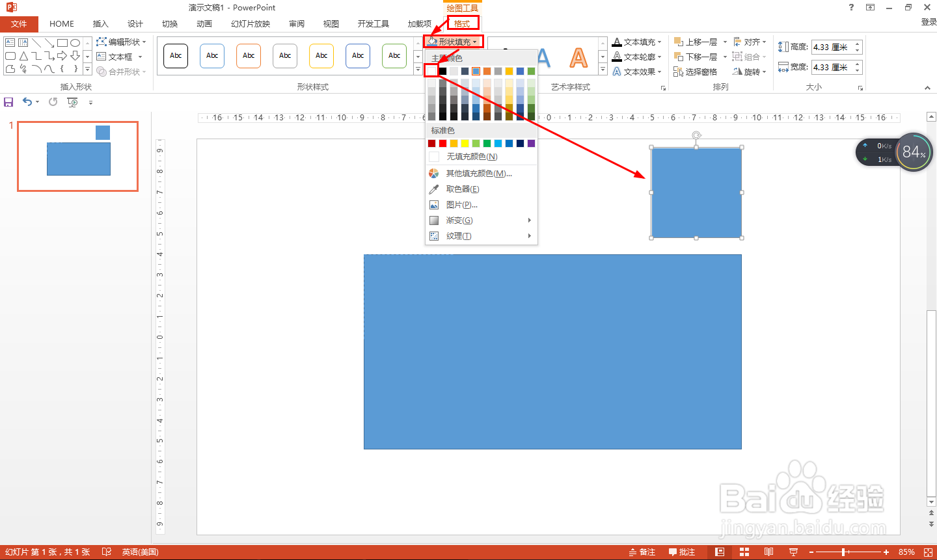The height and width of the screenshot is (560, 937).
Task: Open 文本轮廓 text outline dropdown
Action: coord(637,57)
